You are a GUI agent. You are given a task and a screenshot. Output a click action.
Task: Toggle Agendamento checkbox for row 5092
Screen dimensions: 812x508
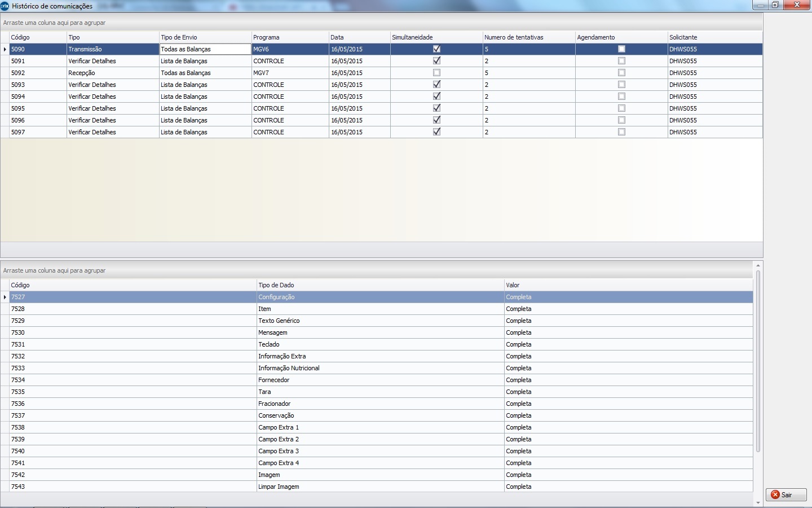pyautogui.click(x=621, y=73)
